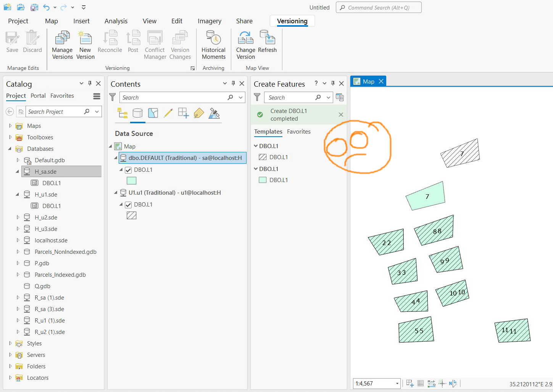Select the hatched DBO.L1 feature template
The image size is (553, 392).
273,157
